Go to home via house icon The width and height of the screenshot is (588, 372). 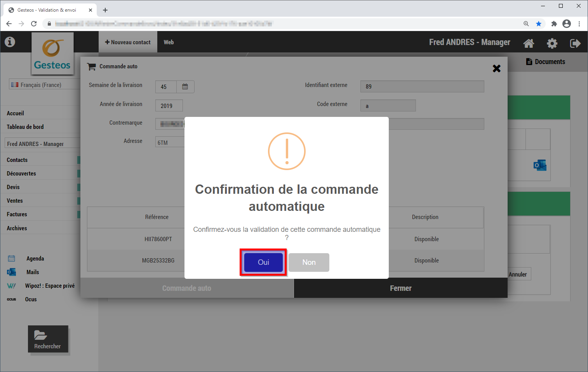click(529, 43)
